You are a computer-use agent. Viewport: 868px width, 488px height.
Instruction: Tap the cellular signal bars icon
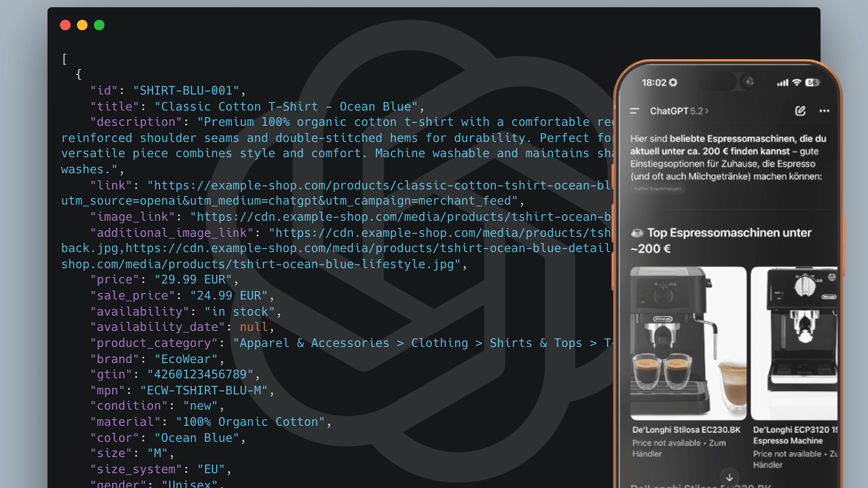click(783, 83)
